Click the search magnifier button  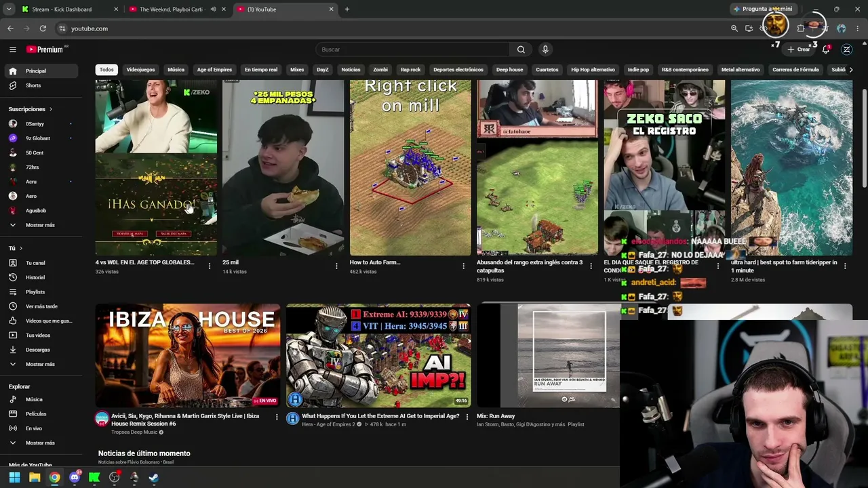521,49
